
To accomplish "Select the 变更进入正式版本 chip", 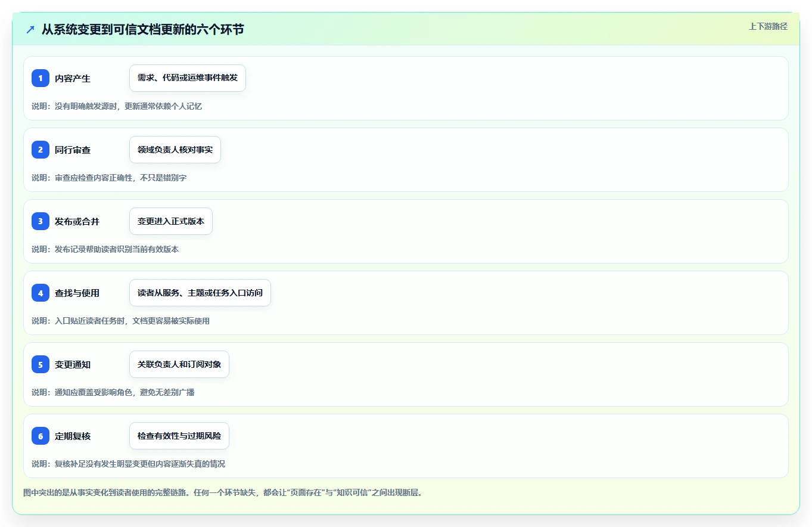I will (x=171, y=221).
